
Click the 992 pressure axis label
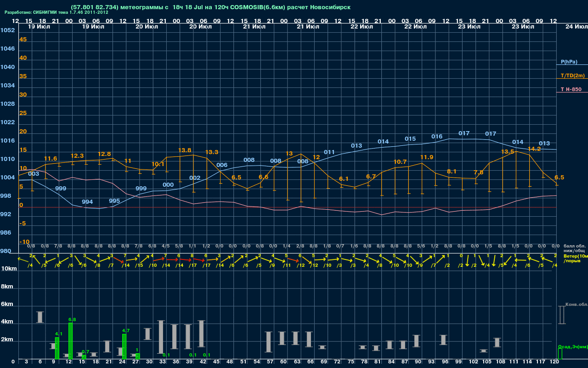click(x=6, y=214)
